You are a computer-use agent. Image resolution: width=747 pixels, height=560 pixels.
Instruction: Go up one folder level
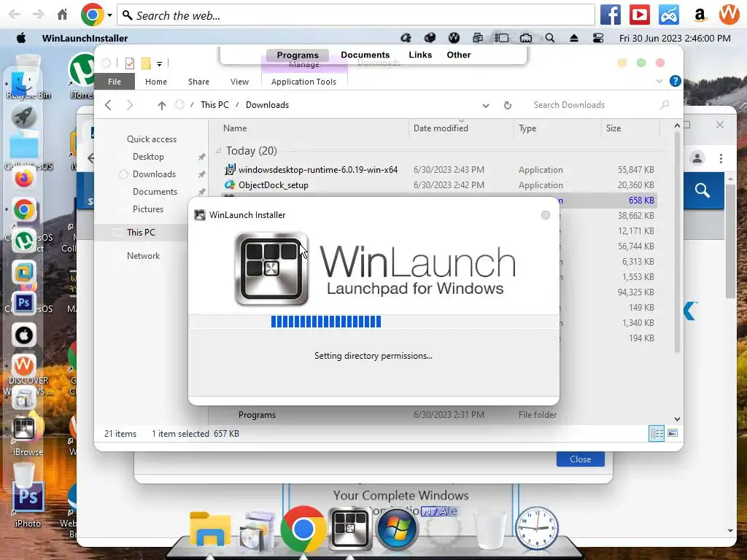tap(162, 105)
